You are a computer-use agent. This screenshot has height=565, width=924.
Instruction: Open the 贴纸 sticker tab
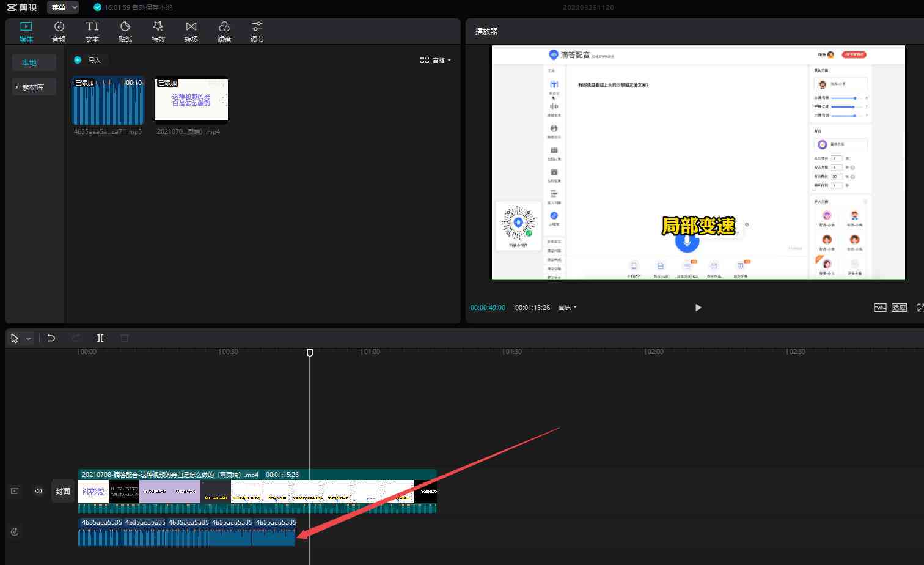125,32
